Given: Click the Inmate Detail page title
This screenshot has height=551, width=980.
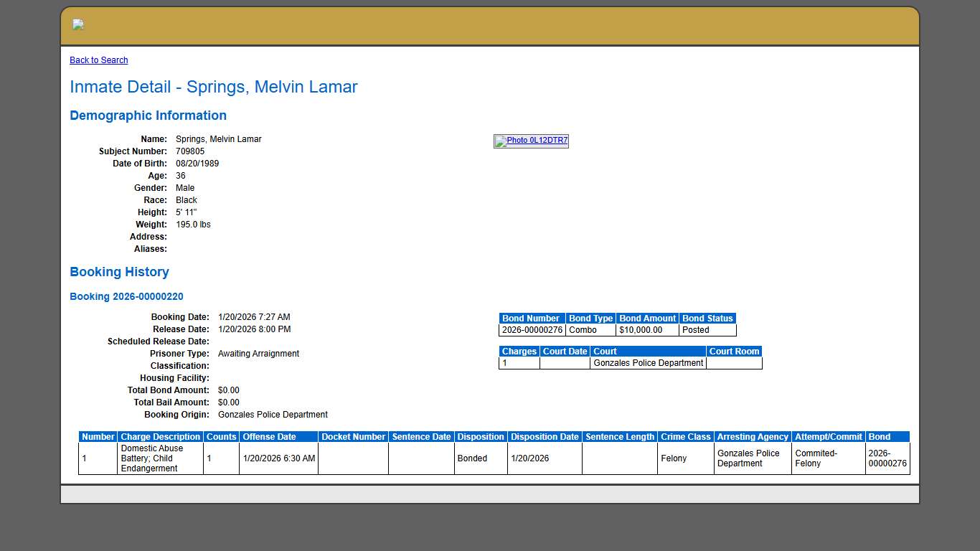Looking at the screenshot, I should pyautogui.click(x=213, y=87).
